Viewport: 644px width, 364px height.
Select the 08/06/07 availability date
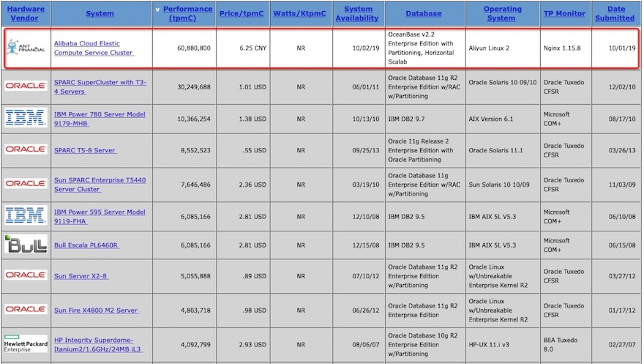[365, 345]
